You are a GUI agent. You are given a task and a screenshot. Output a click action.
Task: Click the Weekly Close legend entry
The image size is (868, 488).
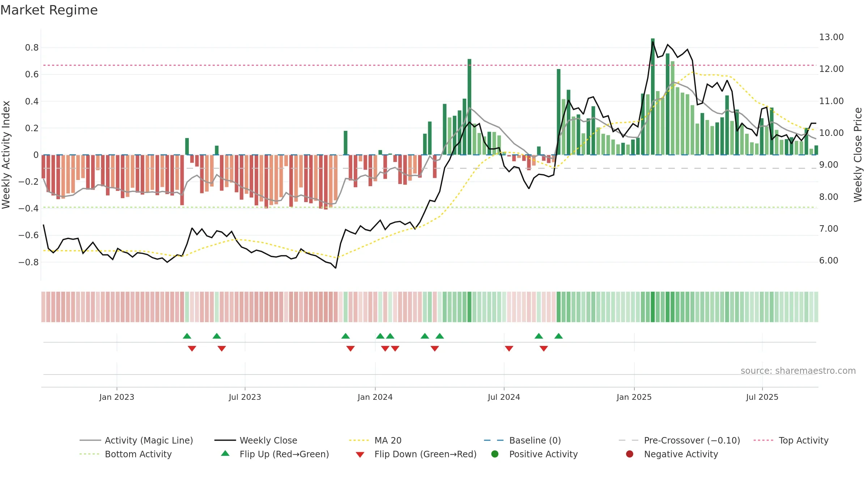click(256, 440)
